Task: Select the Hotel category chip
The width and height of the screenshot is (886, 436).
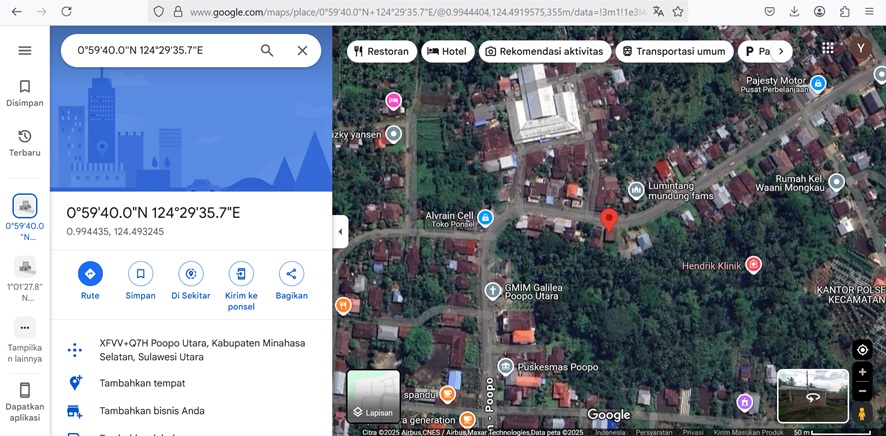Action: [x=447, y=51]
